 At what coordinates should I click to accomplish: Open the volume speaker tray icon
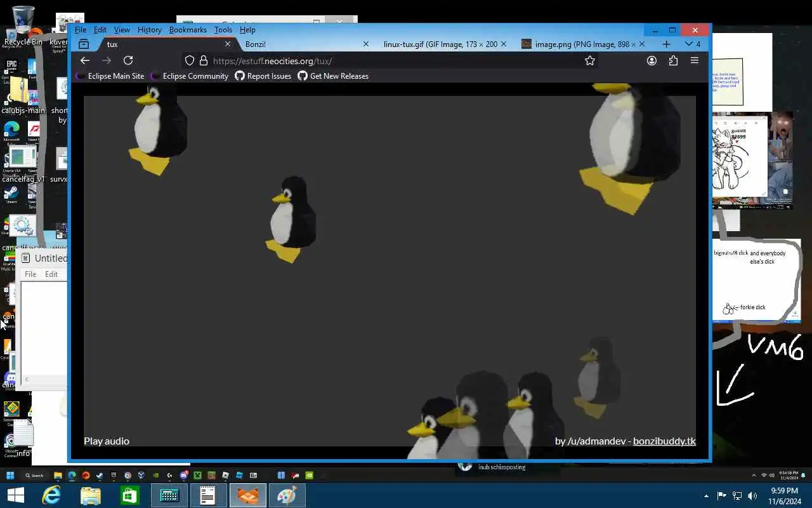752,496
